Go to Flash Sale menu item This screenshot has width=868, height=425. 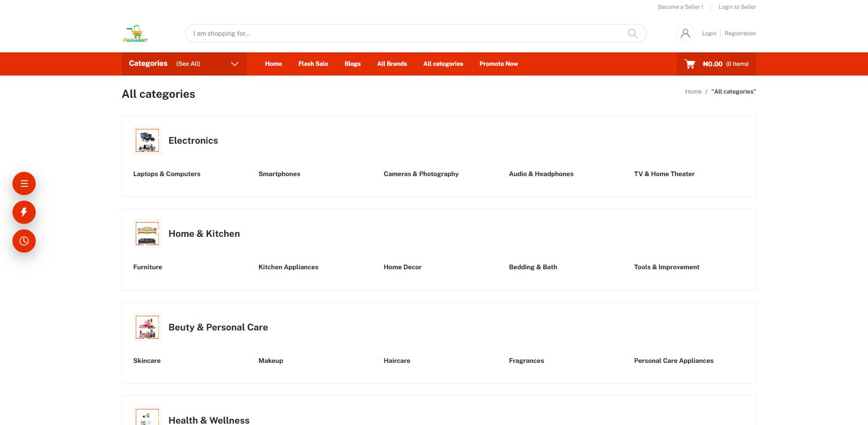[x=313, y=64]
